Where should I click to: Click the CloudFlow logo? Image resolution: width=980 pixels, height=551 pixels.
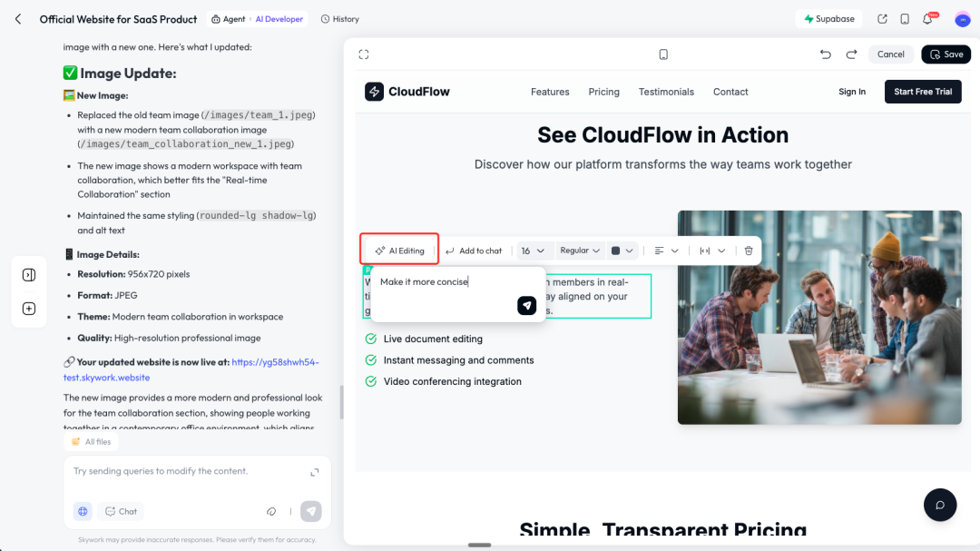(x=407, y=92)
